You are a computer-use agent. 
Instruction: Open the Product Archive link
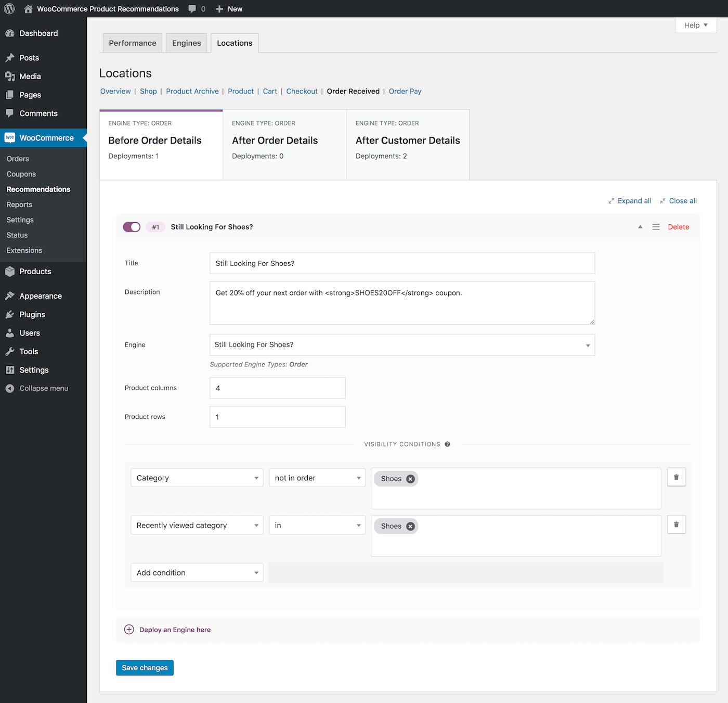(192, 91)
